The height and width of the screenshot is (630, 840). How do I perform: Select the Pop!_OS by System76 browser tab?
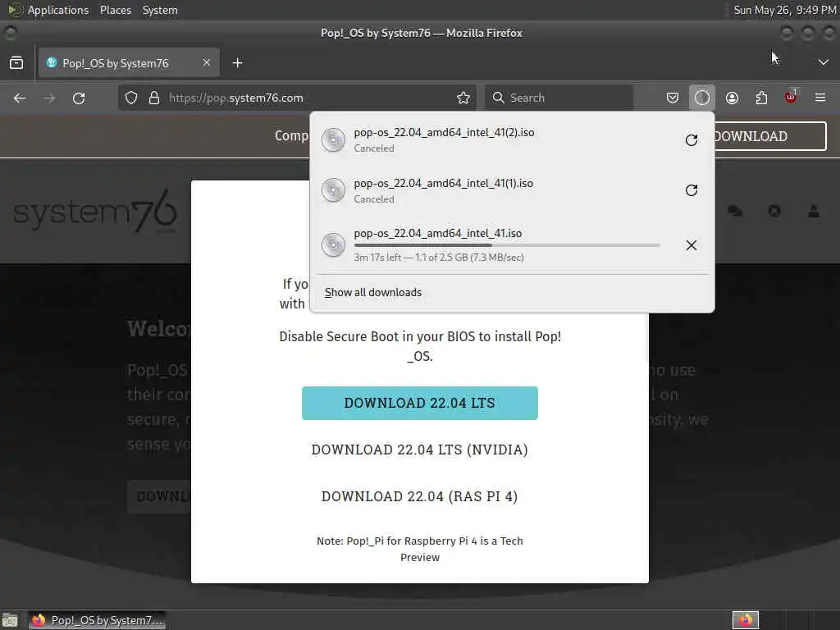point(129,63)
